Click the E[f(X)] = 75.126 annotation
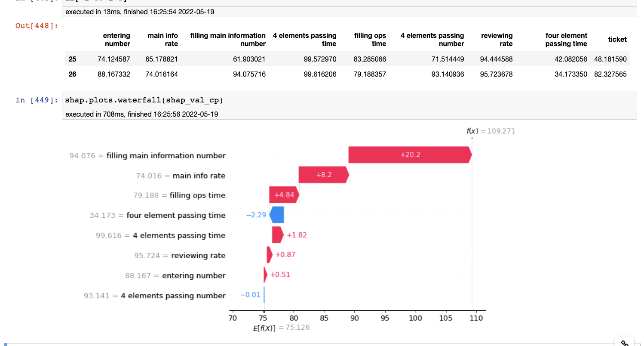The width and height of the screenshot is (644, 346). pos(282,328)
